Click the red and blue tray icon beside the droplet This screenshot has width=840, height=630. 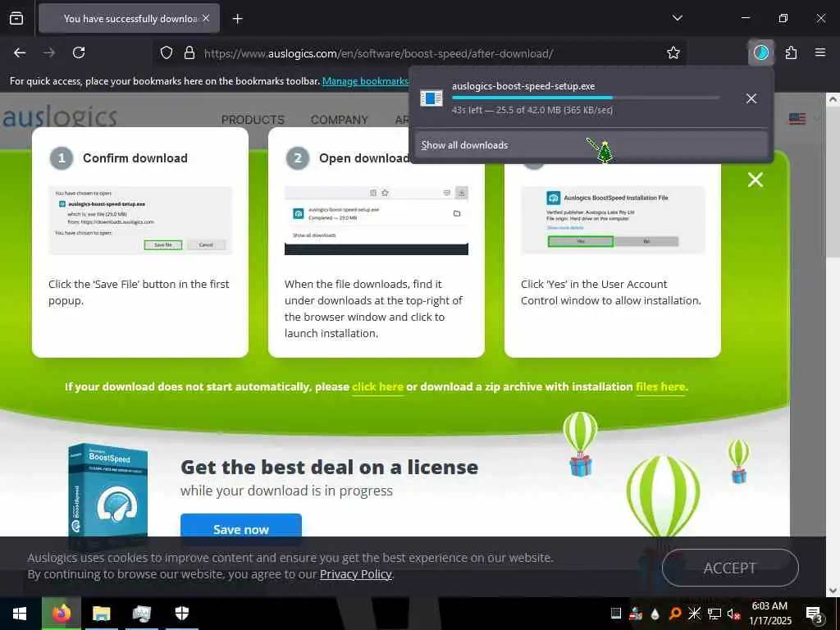(636, 614)
